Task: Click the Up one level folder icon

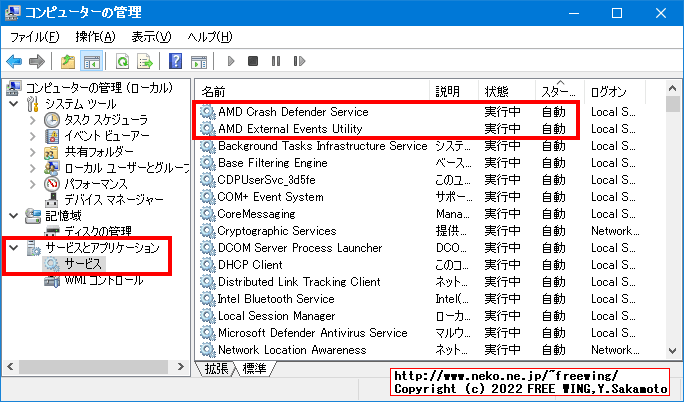Action: pyautogui.click(x=68, y=61)
